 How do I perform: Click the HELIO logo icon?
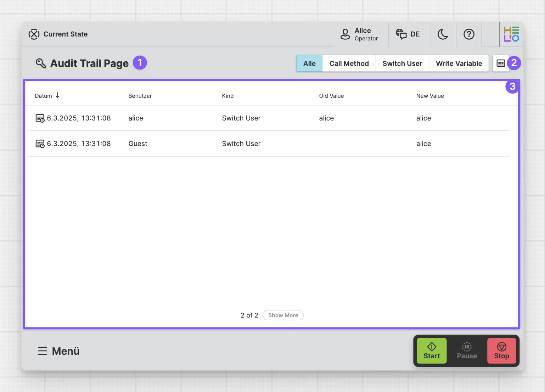[x=511, y=34]
